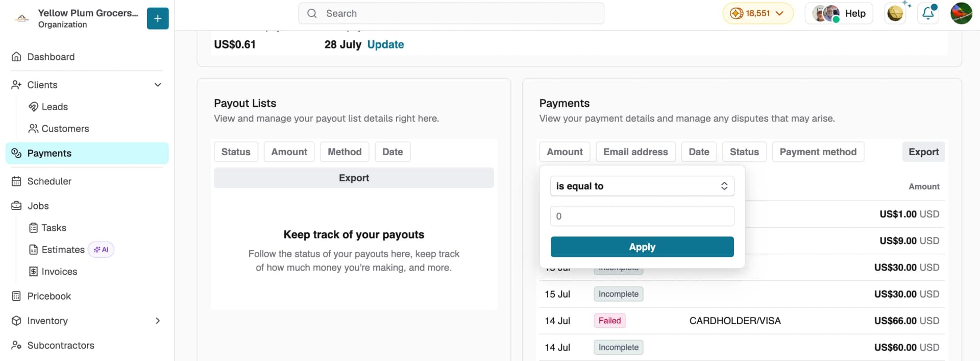Click the Update link next to 28 July
Viewport: 980px width, 361px height.
point(385,44)
